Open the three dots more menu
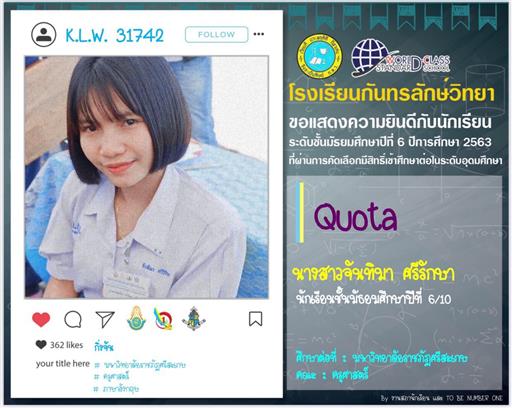Screen dimensions: 512x408 point(259,34)
